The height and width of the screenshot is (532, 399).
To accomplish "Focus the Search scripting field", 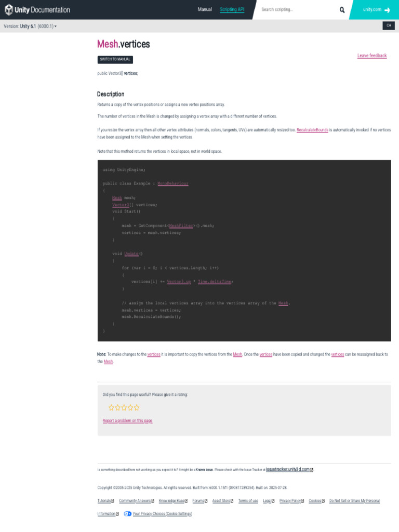I will pos(299,9).
